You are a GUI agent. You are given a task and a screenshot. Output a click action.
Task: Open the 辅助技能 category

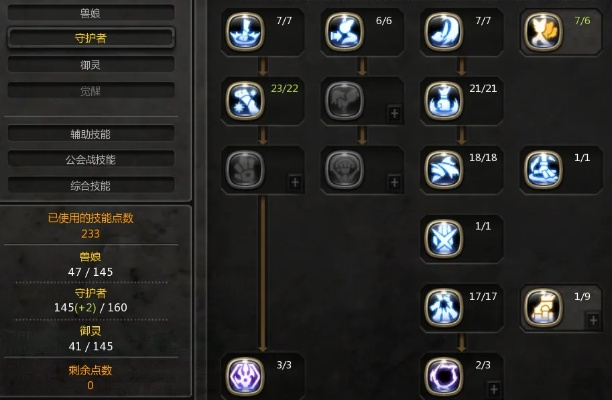click(91, 134)
